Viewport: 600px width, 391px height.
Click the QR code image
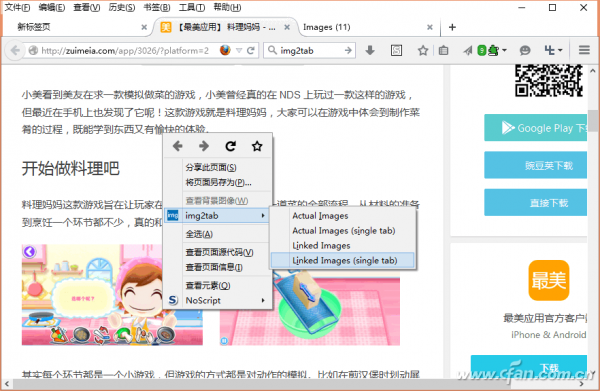click(548, 80)
